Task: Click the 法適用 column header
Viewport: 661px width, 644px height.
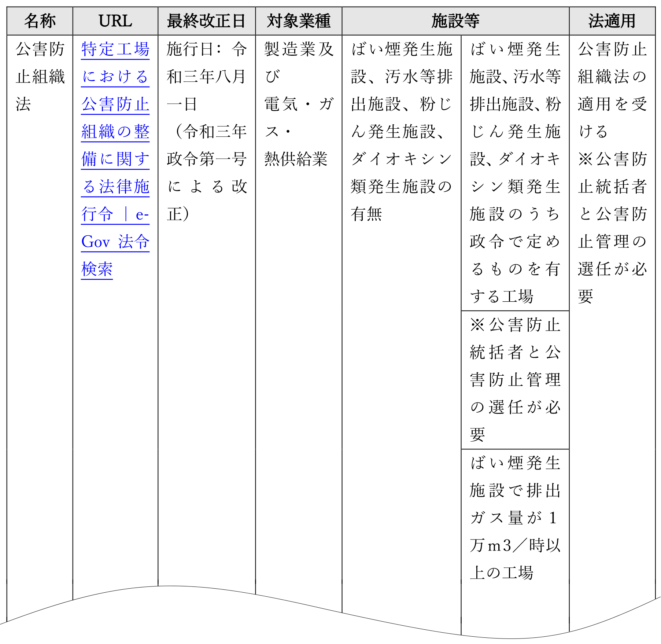Action: point(612,21)
